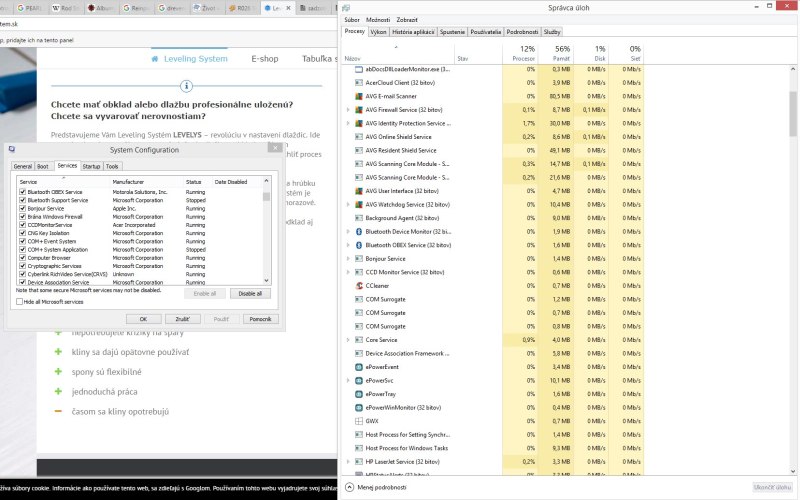Click the Task Manager window title icon
800x500 pixels.
click(x=346, y=8)
